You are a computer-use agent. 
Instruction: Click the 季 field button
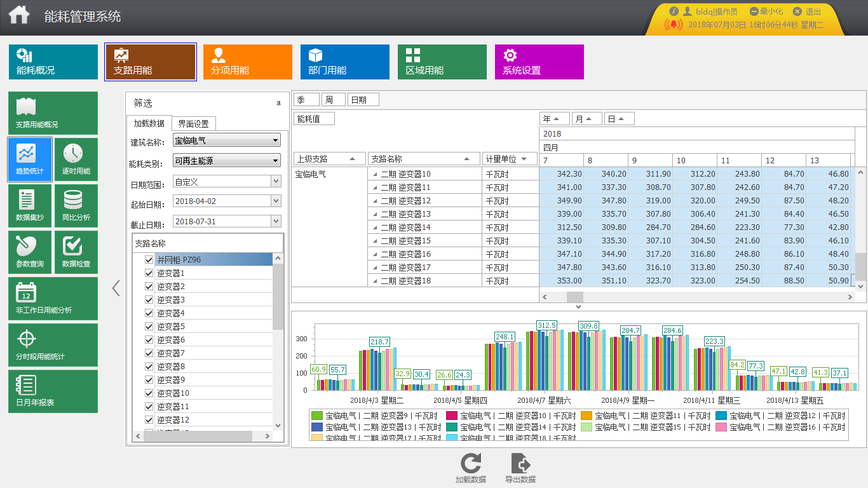tap(306, 100)
